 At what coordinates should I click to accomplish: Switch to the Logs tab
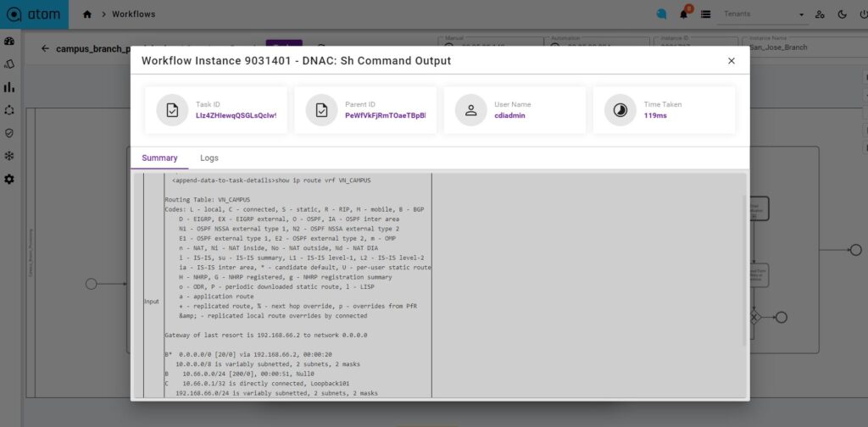(x=209, y=158)
